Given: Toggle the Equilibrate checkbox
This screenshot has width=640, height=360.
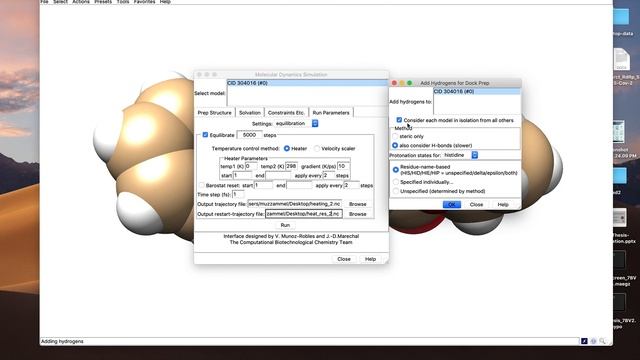Looking at the screenshot, I should [x=205, y=134].
